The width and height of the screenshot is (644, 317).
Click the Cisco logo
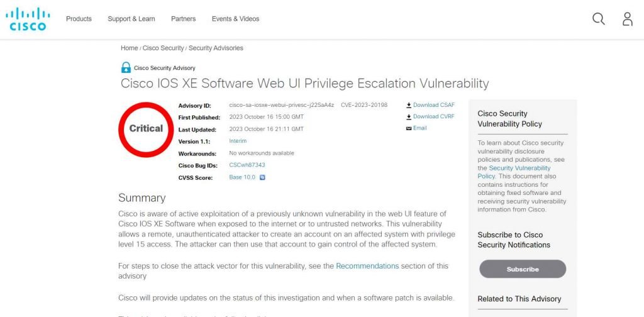coord(28,19)
